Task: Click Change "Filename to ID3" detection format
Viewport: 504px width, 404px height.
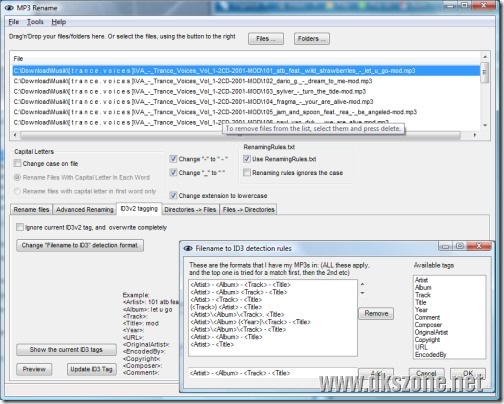Action: [80, 245]
